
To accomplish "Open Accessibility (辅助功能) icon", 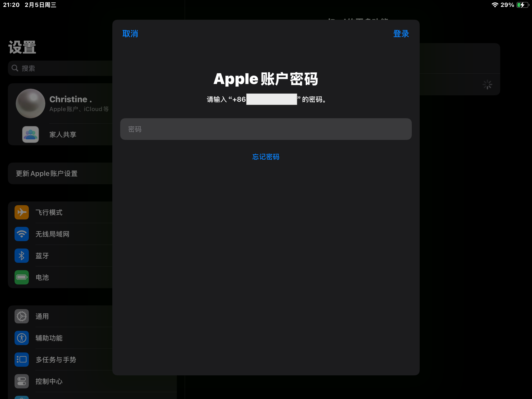I will [22, 338].
